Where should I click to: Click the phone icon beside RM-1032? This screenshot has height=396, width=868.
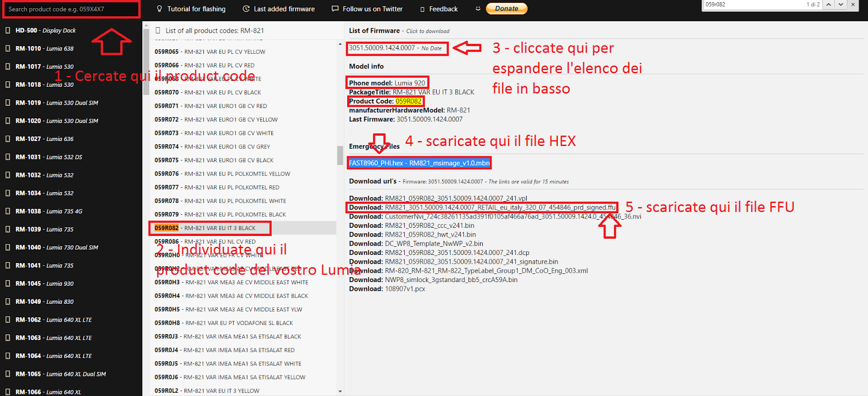coord(8,175)
